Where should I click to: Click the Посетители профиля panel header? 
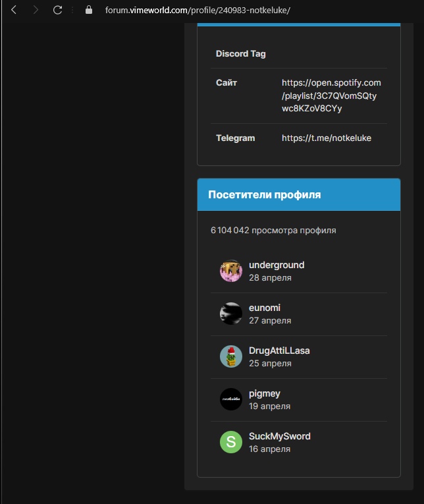[x=265, y=195]
